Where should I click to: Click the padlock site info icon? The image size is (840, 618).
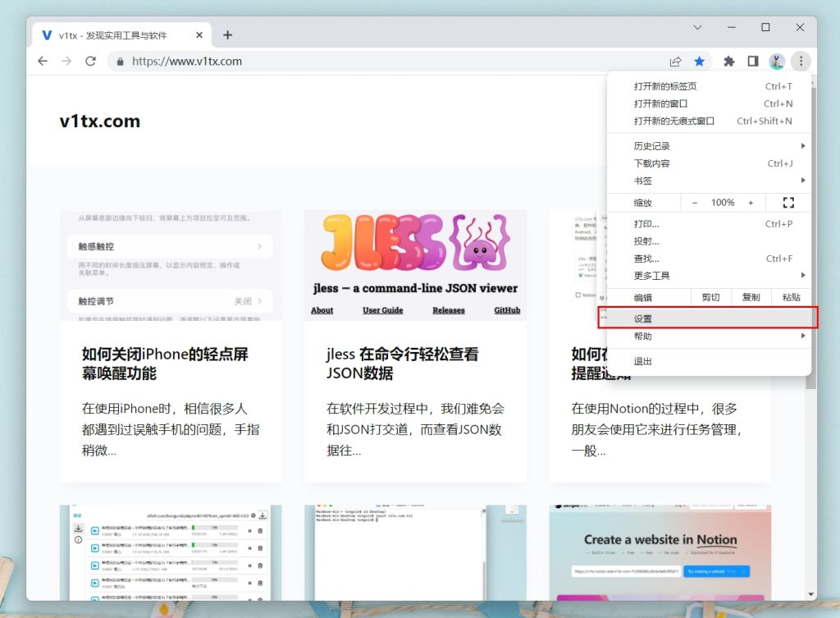[120, 62]
